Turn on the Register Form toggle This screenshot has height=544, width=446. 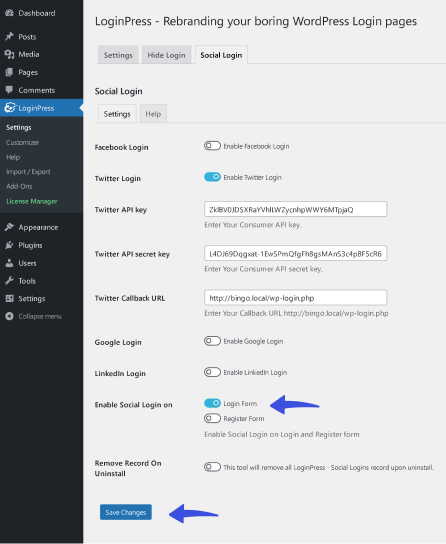click(x=212, y=418)
